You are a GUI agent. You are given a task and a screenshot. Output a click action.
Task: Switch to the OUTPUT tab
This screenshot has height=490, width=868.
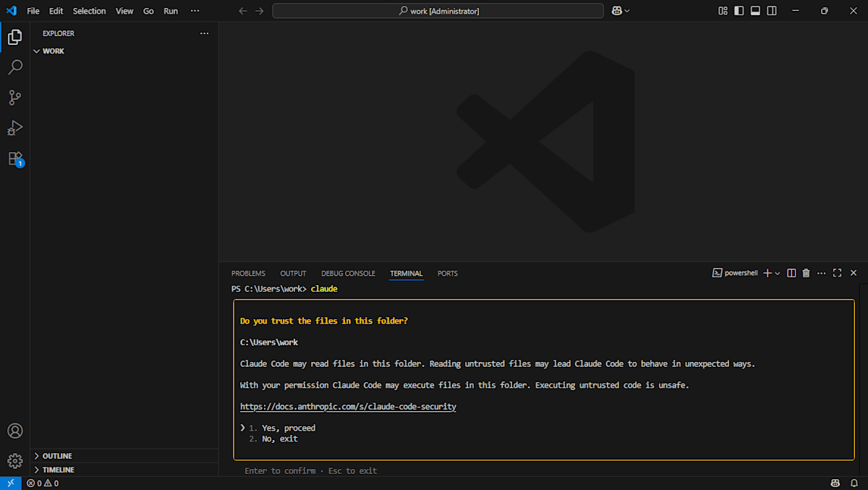(293, 274)
